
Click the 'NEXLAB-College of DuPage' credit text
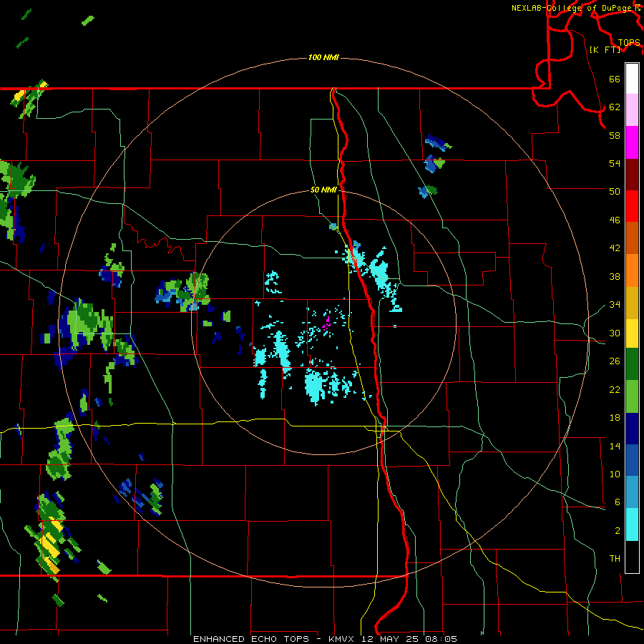573,8
